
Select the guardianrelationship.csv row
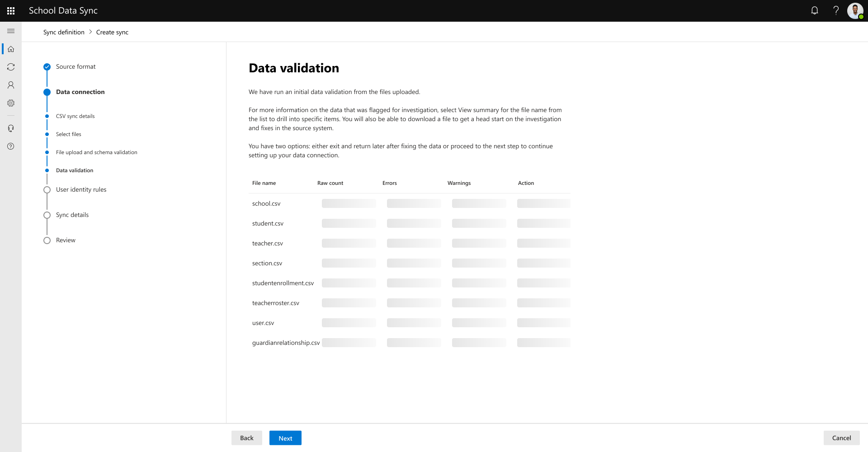(x=410, y=343)
